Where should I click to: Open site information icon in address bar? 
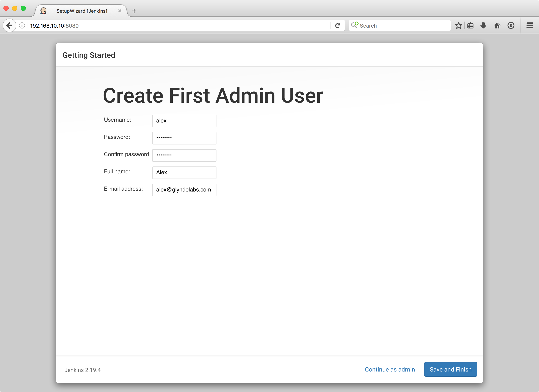[x=22, y=25]
